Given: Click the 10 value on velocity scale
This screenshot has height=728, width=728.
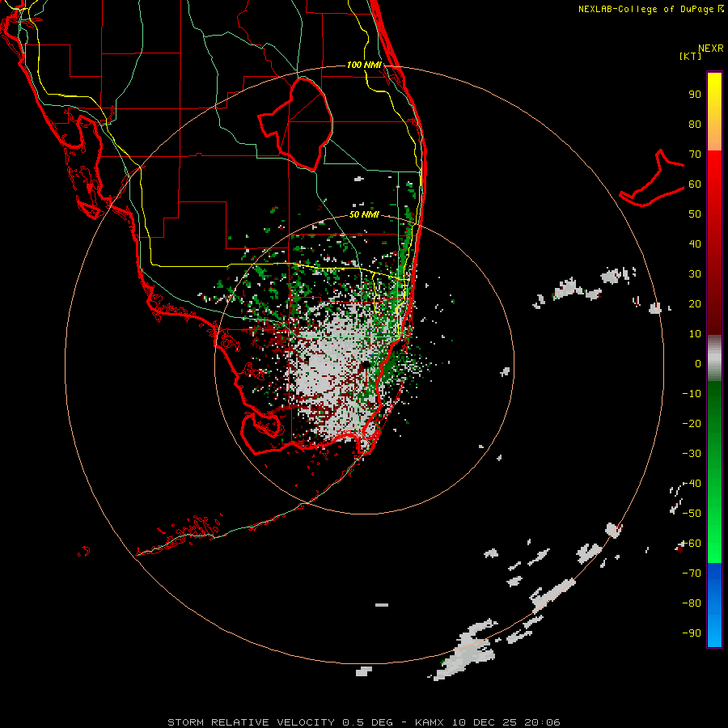Looking at the screenshot, I should point(695,334).
